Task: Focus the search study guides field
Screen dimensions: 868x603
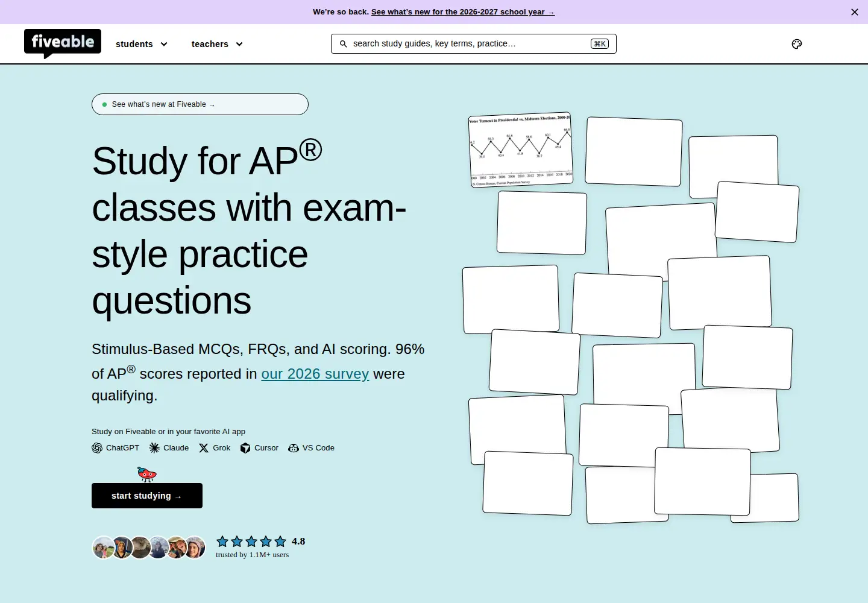Action: [474, 43]
